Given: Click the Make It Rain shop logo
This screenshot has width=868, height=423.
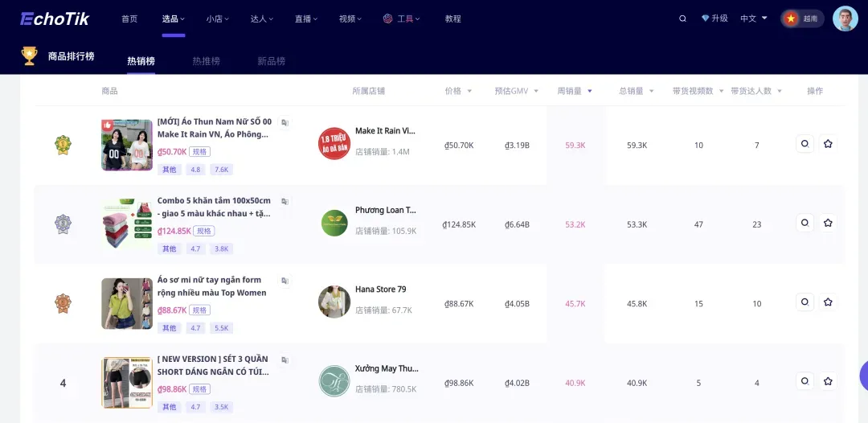Looking at the screenshot, I should pyautogui.click(x=334, y=144).
